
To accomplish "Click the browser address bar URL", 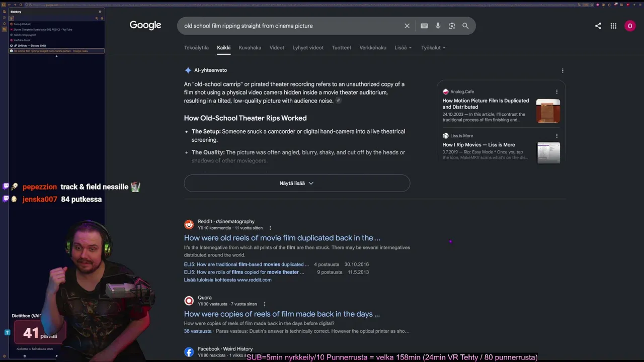I will [x=302, y=5].
